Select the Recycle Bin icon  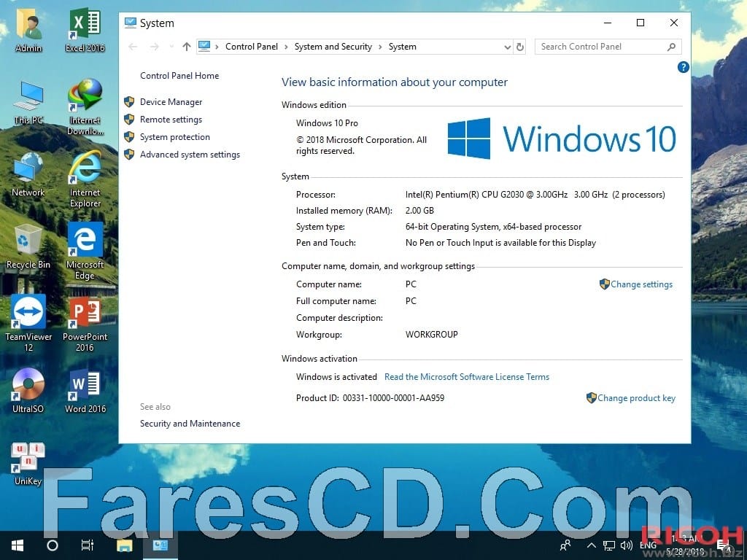[28, 246]
